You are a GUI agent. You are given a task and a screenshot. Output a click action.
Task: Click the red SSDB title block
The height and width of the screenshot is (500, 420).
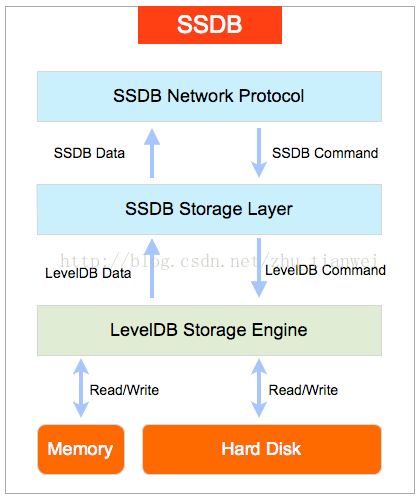click(x=210, y=25)
